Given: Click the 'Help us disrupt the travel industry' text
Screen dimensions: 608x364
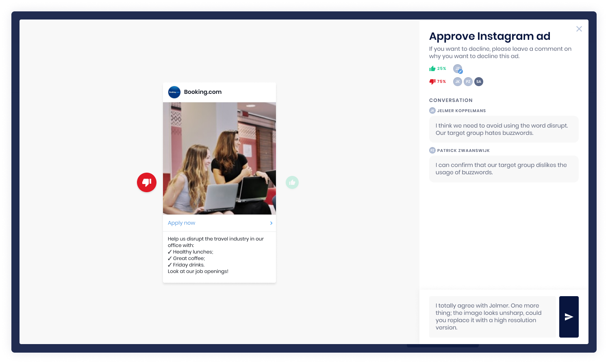Looking at the screenshot, I should click(x=216, y=242).
